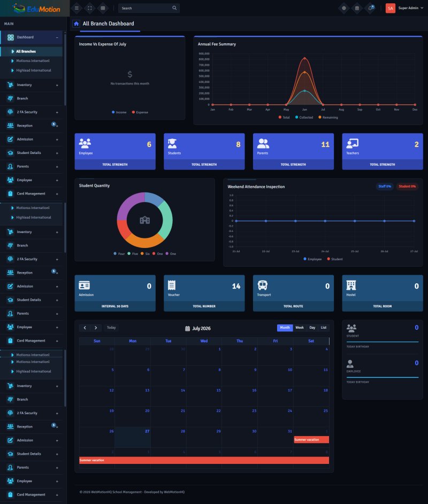Open the calendar icon in the top bar
This screenshot has width=428, height=504.
(x=357, y=8)
